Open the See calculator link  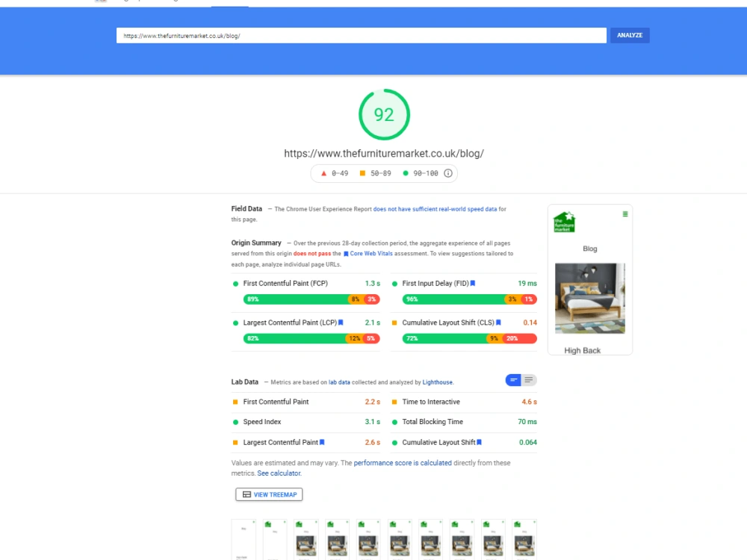pyautogui.click(x=279, y=473)
